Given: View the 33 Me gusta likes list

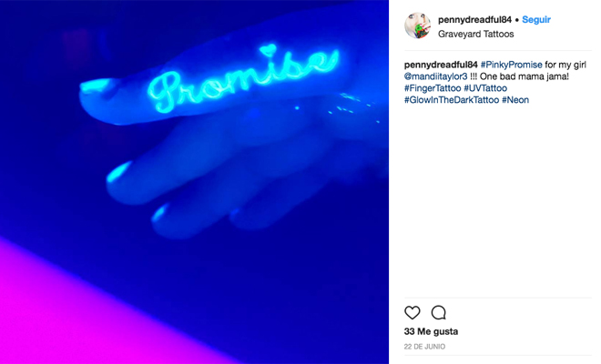Looking at the screenshot, I should click(431, 331).
